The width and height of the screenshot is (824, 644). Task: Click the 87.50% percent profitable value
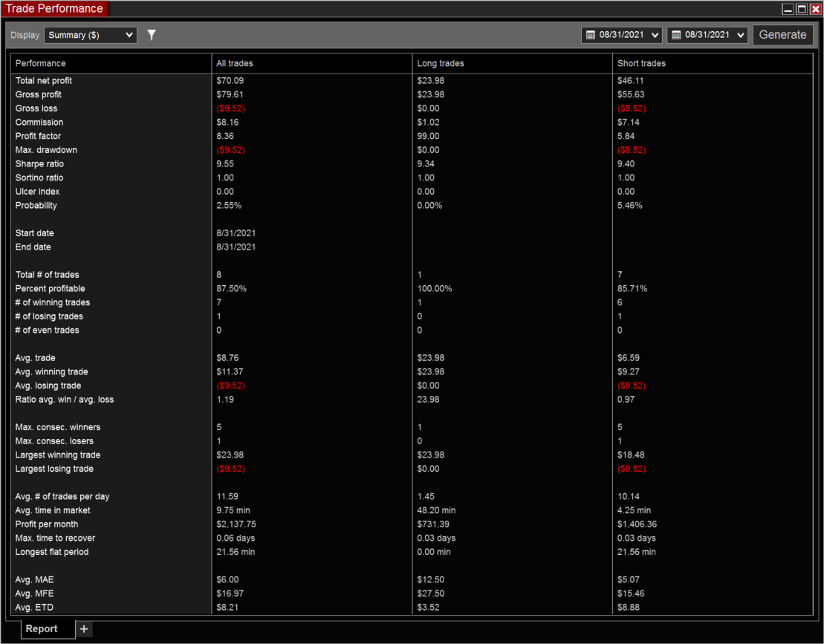(231, 288)
